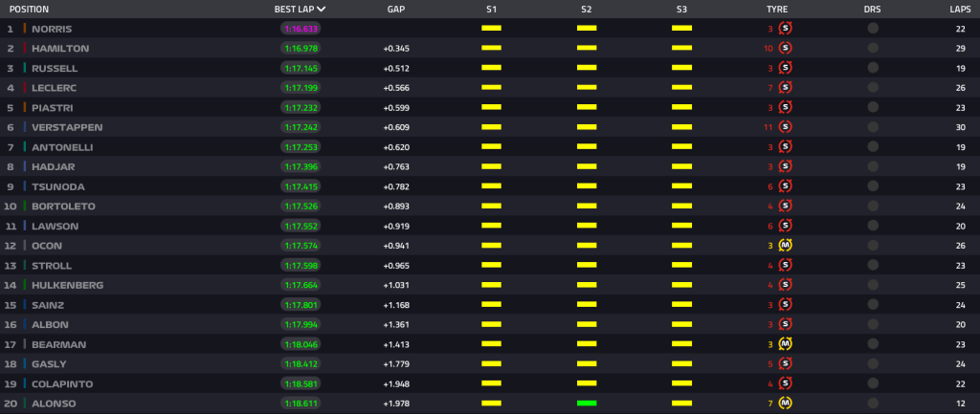Click the S3 column header
The width and height of the screenshot is (980, 414).
pyautogui.click(x=681, y=10)
